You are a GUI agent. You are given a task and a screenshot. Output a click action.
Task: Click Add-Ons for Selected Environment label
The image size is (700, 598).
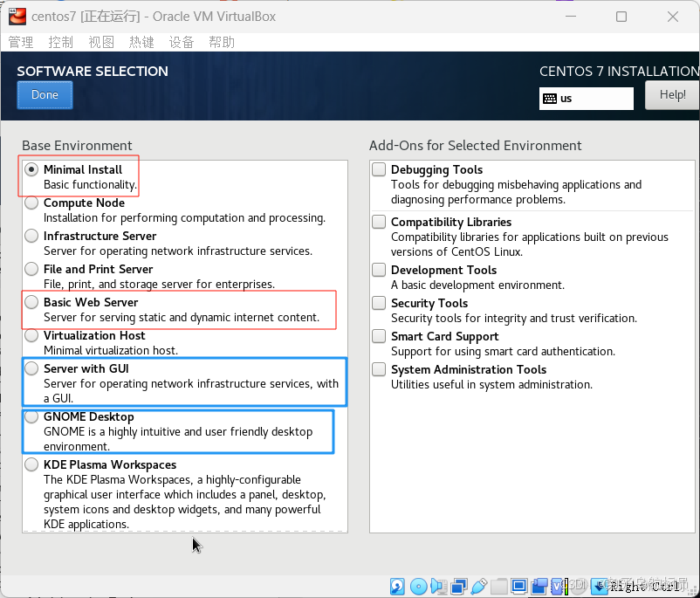[475, 146]
